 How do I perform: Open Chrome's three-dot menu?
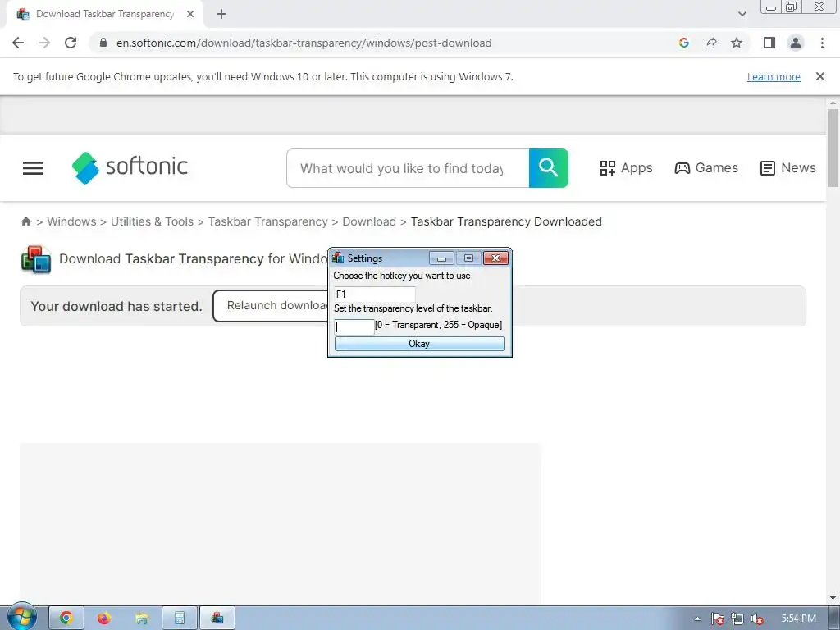coord(822,43)
